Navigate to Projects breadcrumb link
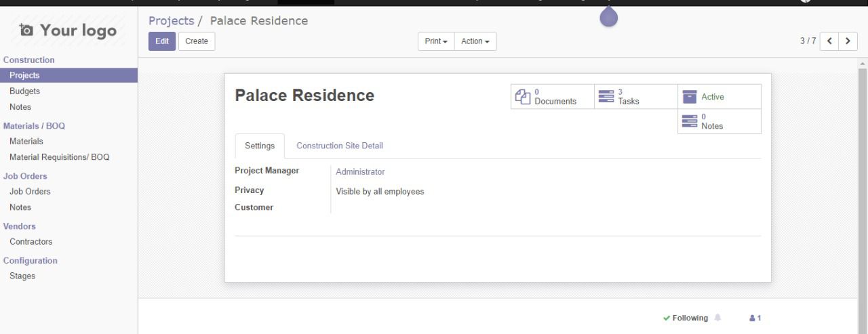868x334 pixels. point(171,21)
